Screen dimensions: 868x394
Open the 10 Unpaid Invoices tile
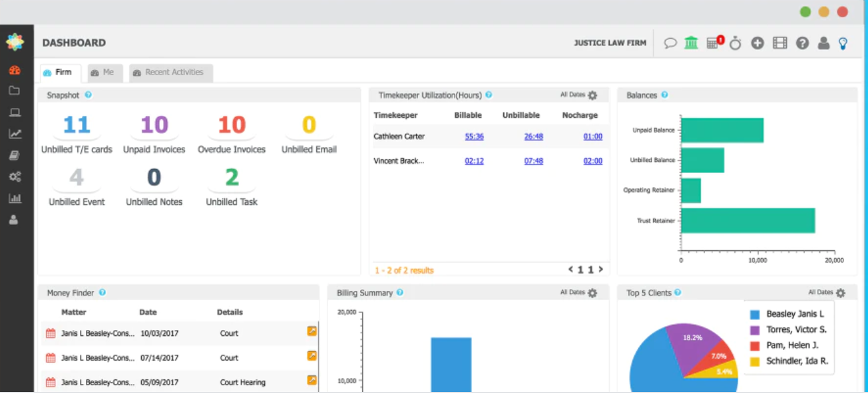[154, 134]
